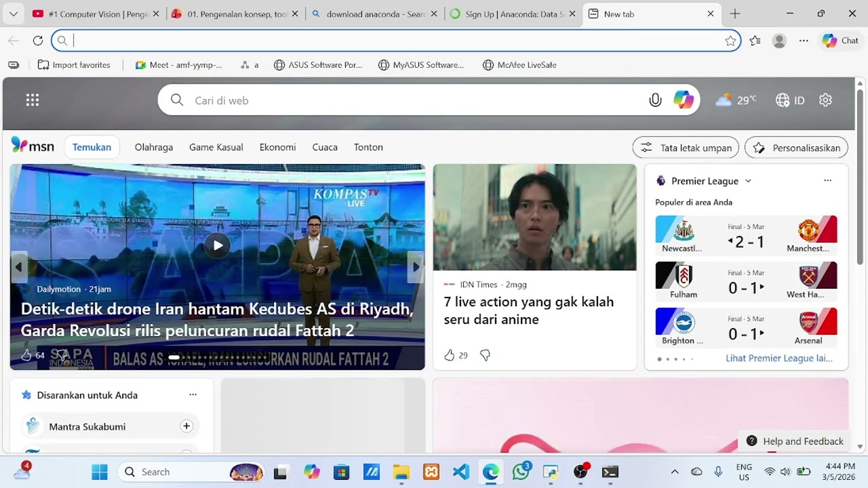Follow Mantra Sukabumi with plus button
This screenshot has height=488, width=868.
click(x=186, y=426)
